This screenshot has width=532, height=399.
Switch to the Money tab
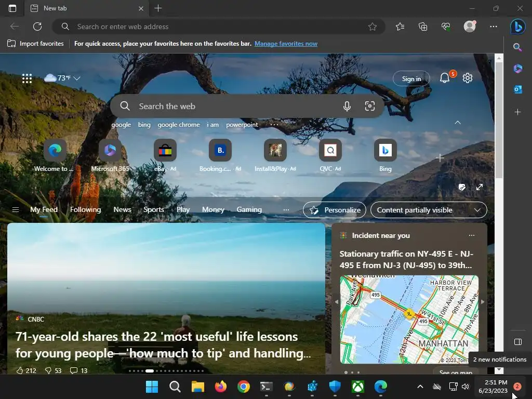[x=213, y=210]
